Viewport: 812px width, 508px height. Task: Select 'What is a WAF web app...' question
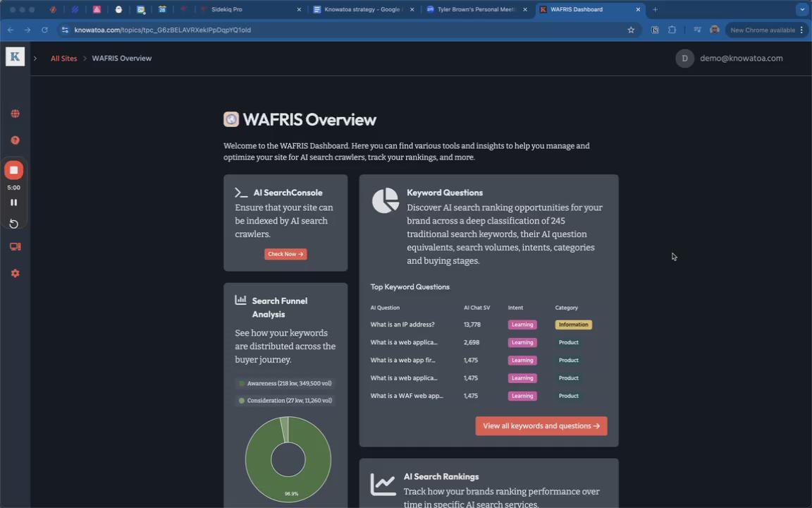407,396
